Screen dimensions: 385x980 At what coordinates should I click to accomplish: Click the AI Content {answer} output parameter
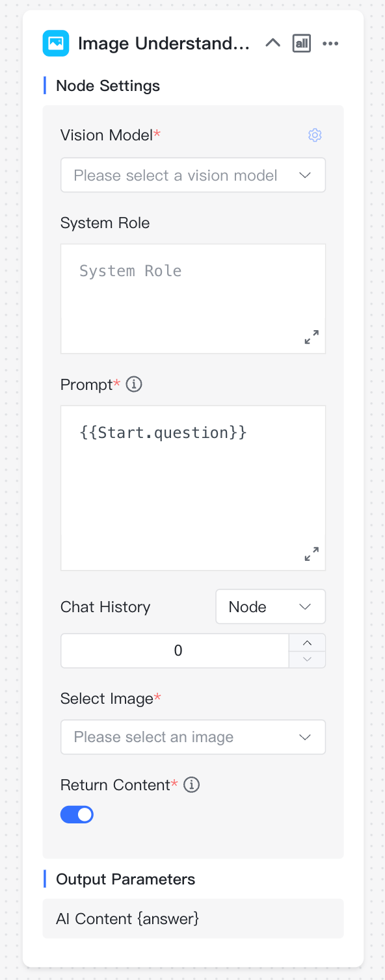(x=193, y=918)
